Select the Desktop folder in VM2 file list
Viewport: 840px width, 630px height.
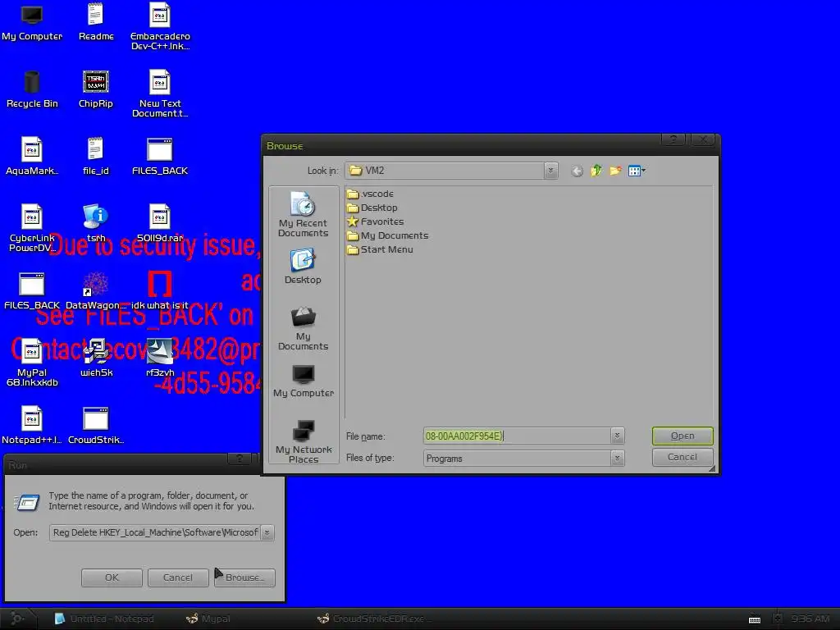372,208
